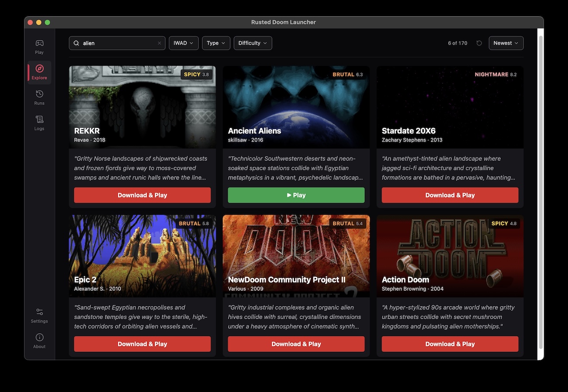Click 'Alexander S. · 2010' author line
Viewport: 568px width, 392px height.
tap(97, 289)
